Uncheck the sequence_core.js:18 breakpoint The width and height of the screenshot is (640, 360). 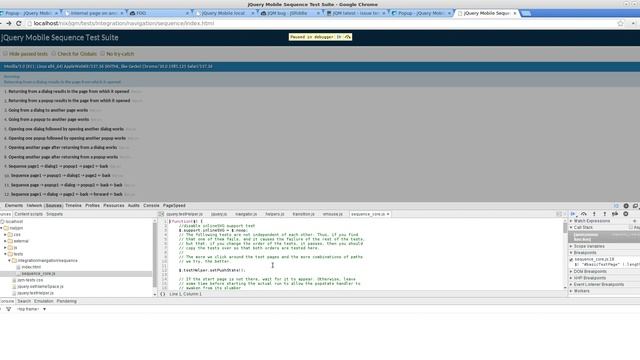point(571,260)
